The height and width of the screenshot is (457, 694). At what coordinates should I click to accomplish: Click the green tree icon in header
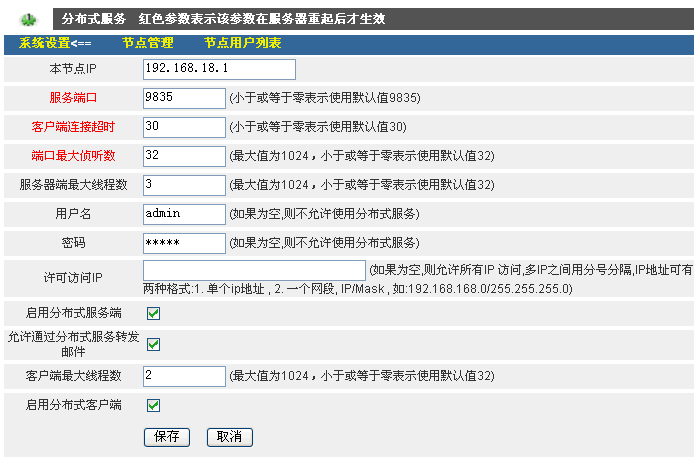[x=27, y=19]
